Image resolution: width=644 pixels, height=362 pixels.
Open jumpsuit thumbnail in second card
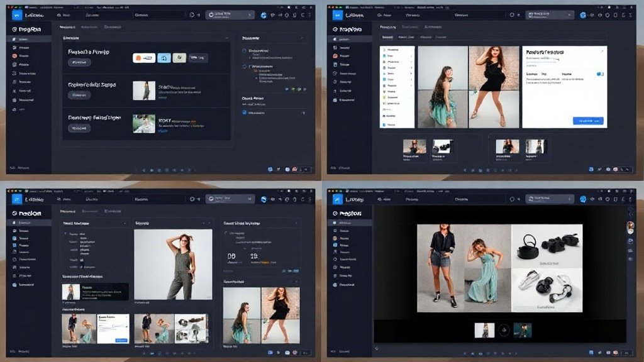click(144, 90)
